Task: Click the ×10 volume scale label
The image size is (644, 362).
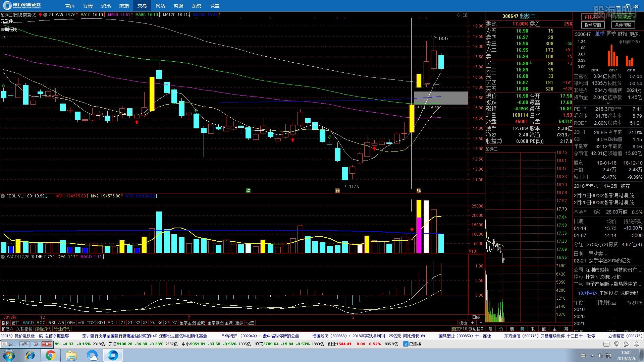Action: (x=472, y=251)
